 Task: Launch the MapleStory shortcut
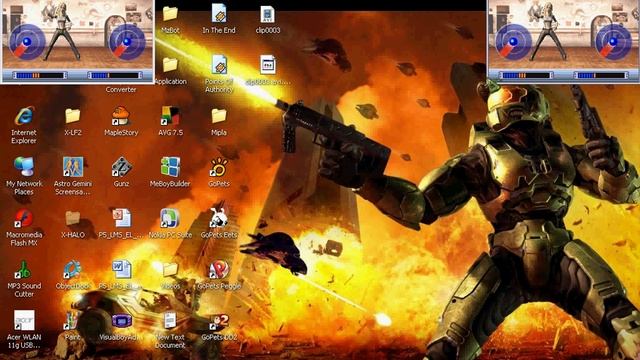[x=121, y=116]
